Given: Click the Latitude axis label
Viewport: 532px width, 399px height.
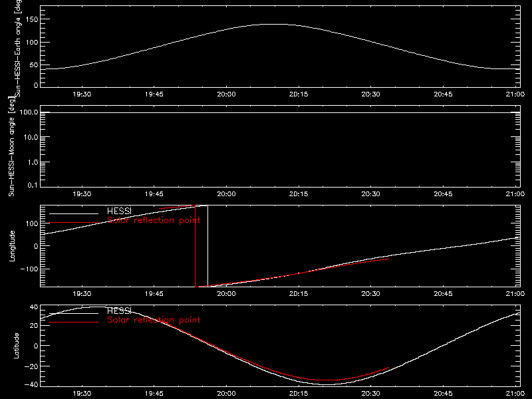Looking at the screenshot, I should coord(16,346).
